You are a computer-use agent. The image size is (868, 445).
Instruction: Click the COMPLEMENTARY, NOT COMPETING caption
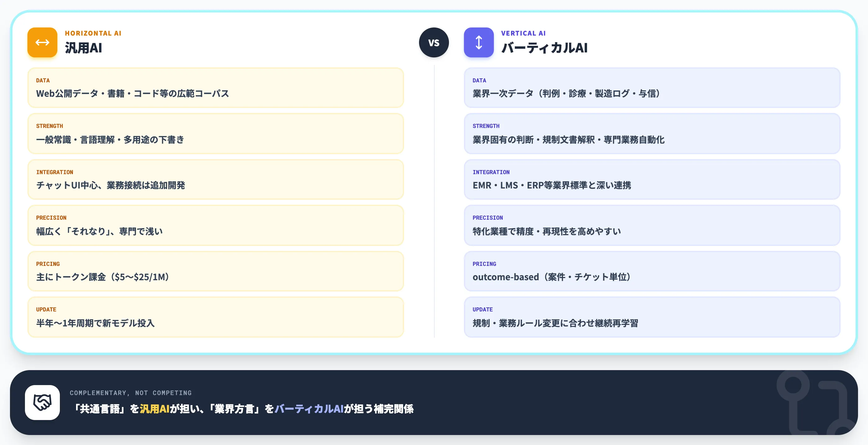[131, 393]
